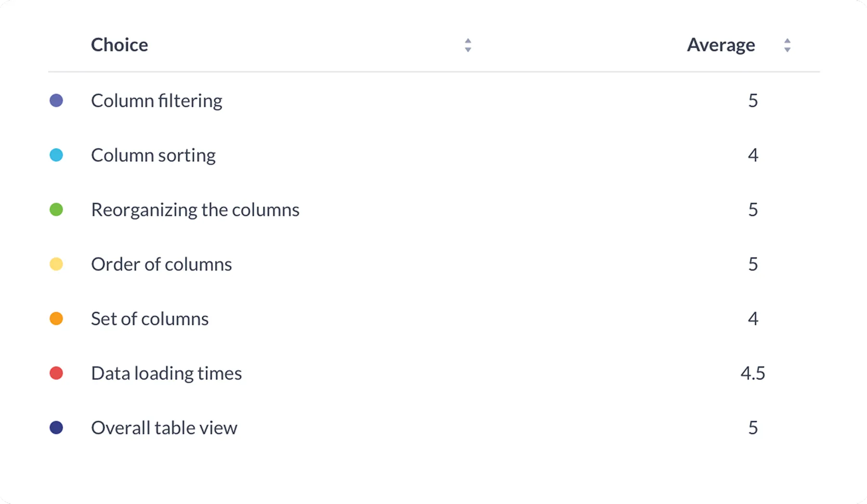
Task: Click the Data loading times row label
Action: [166, 373]
